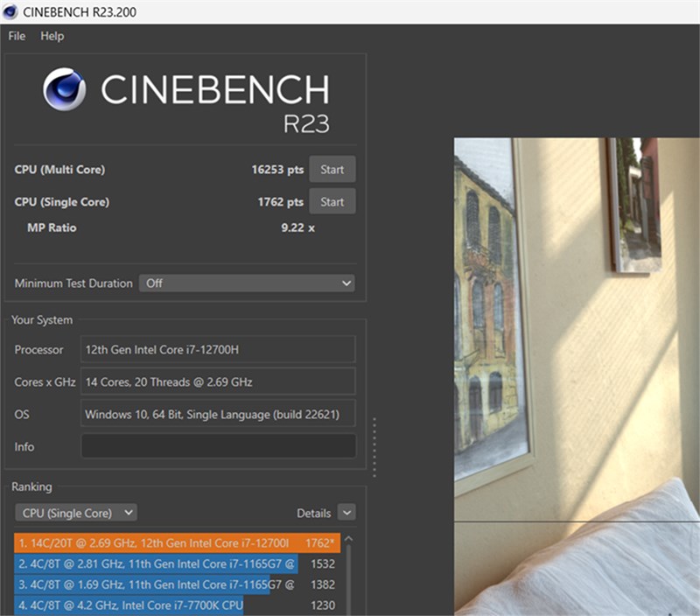Open the CPU (Single Core) ranking dropdown
The width and height of the screenshot is (700, 616).
(76, 513)
